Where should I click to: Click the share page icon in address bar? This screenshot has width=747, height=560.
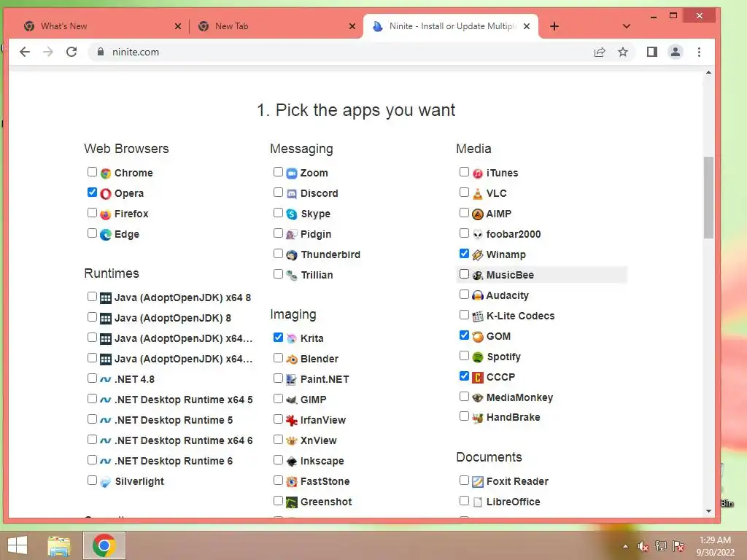(x=600, y=52)
